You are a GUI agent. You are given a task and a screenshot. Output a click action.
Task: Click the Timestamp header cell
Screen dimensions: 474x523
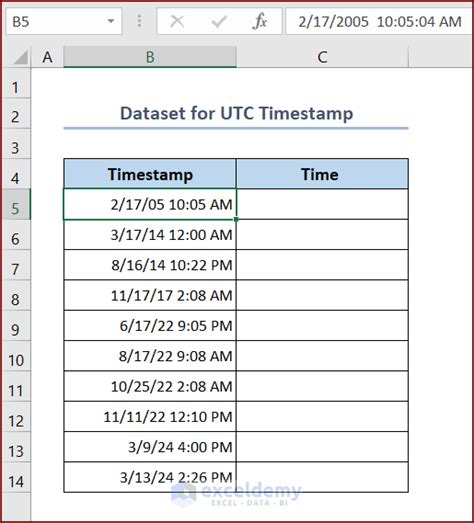[150, 174]
